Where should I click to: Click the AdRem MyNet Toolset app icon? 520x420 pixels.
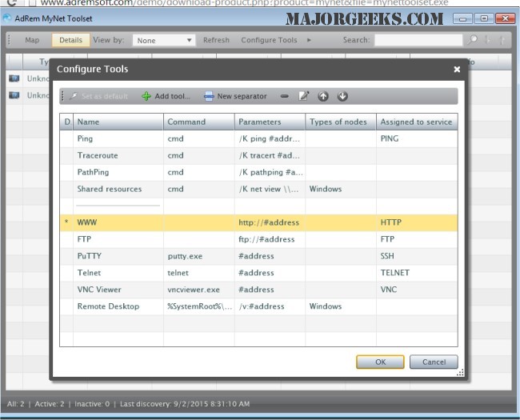click(x=6, y=18)
